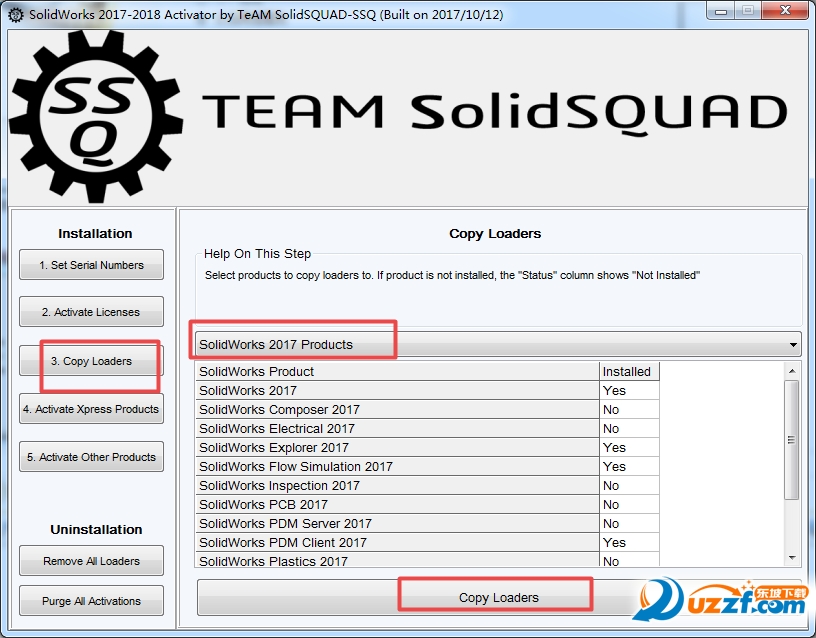Click dropdown arrow of products combo box
The width and height of the screenshot is (816, 638).
pyautogui.click(x=793, y=344)
